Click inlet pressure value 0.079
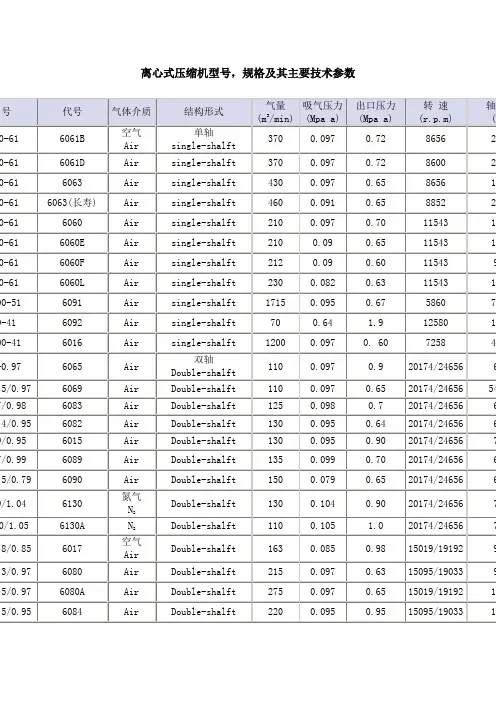This screenshot has height=702, width=496. pyautogui.click(x=323, y=480)
